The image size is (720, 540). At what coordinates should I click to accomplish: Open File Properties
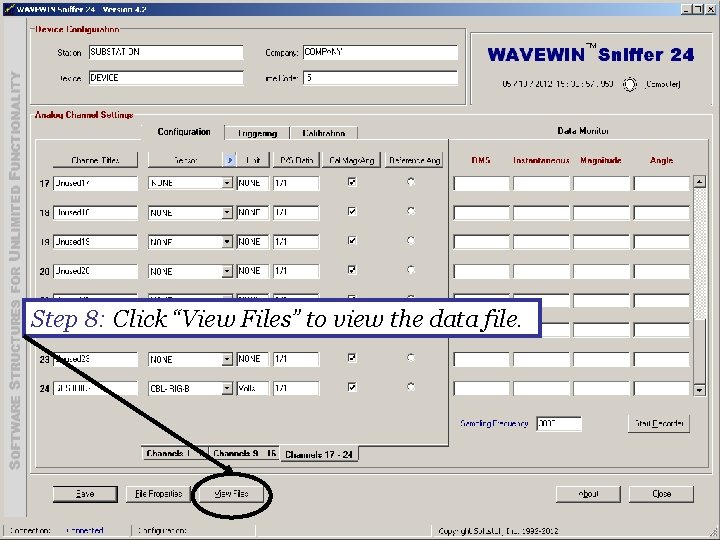pos(158,494)
